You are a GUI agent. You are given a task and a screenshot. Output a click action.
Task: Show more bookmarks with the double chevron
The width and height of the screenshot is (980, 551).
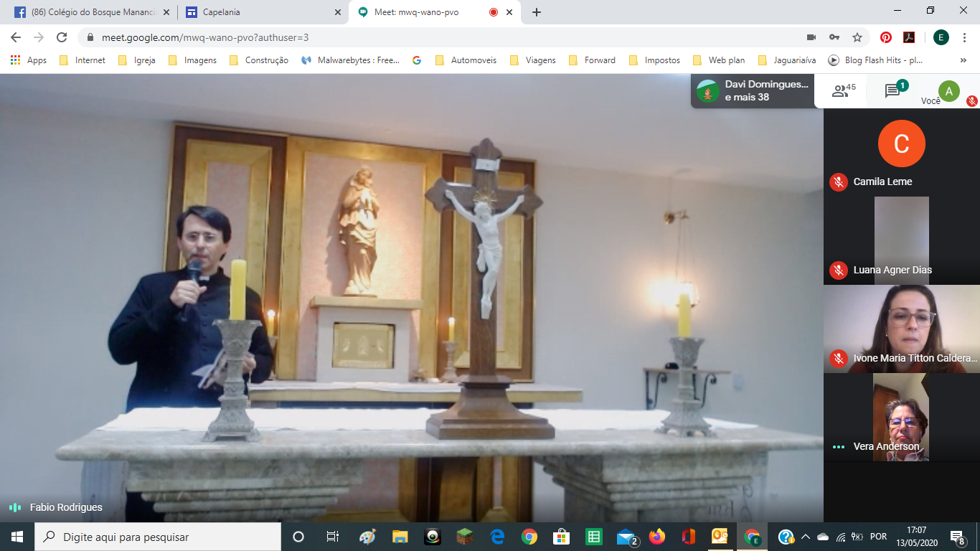pos(963,60)
